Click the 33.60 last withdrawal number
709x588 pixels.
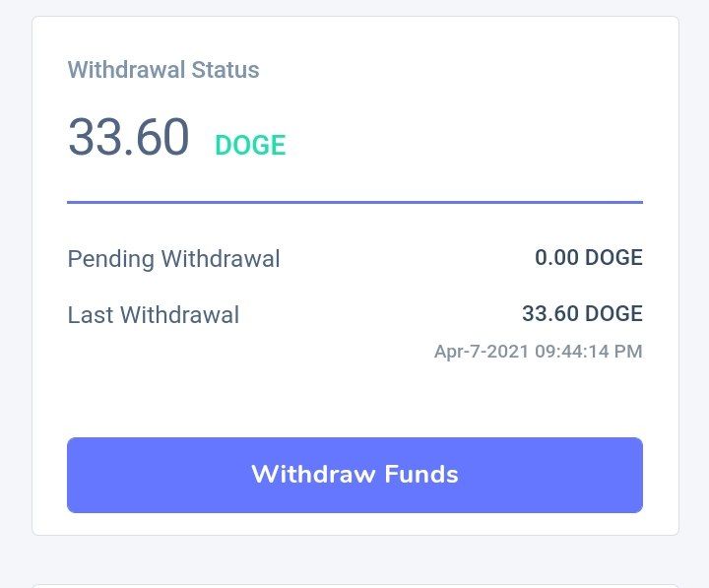549,314
